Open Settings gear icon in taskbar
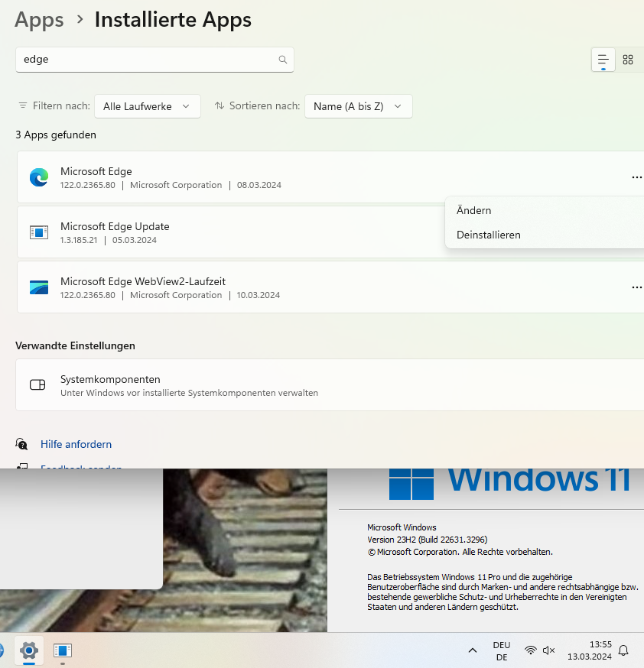Screen dimensions: 644x668 pyautogui.click(x=29, y=650)
